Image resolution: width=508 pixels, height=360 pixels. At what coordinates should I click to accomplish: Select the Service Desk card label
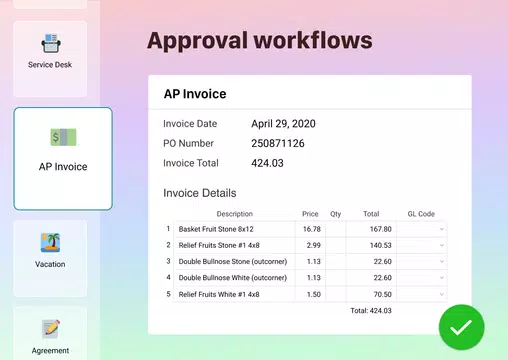(x=50, y=65)
